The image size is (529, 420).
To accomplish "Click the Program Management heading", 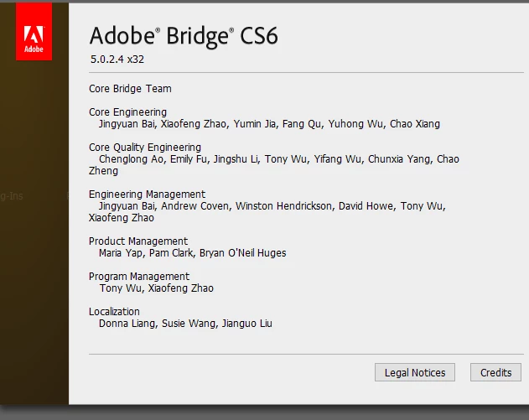I will [x=139, y=277].
